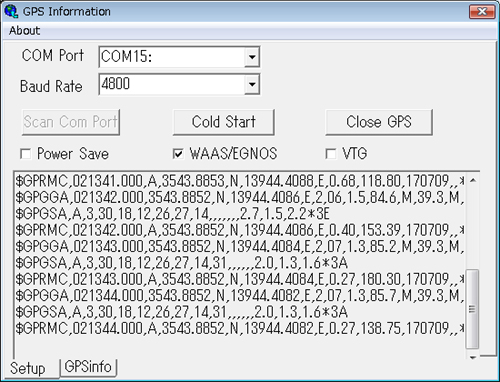Click the Cold Start button

(224, 122)
